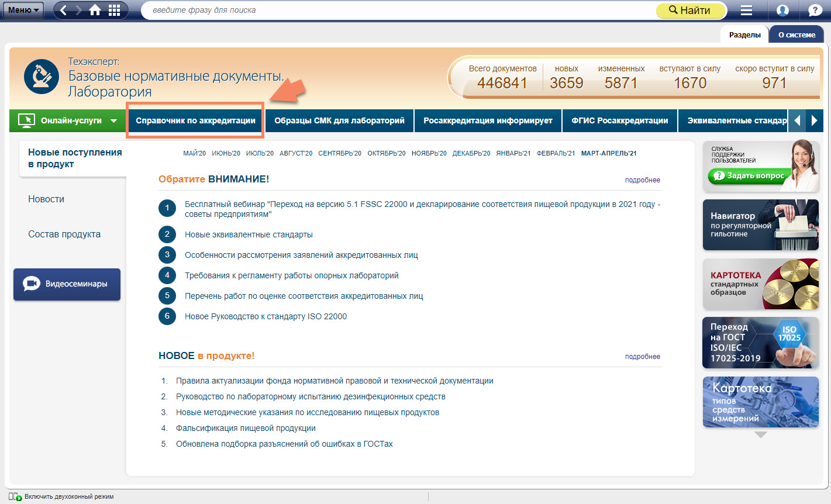The height and width of the screenshot is (504, 831).
Task: Click the search phrase input field
Action: tap(398, 10)
